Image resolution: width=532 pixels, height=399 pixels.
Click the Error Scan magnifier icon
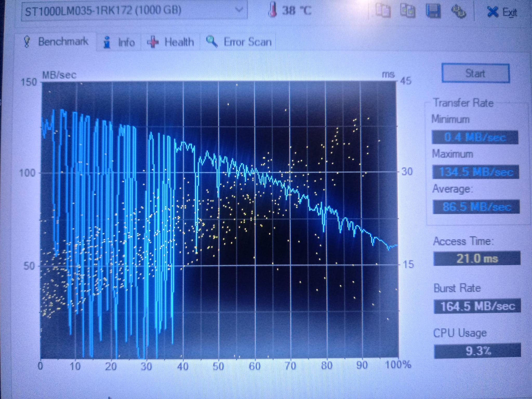pos(212,42)
